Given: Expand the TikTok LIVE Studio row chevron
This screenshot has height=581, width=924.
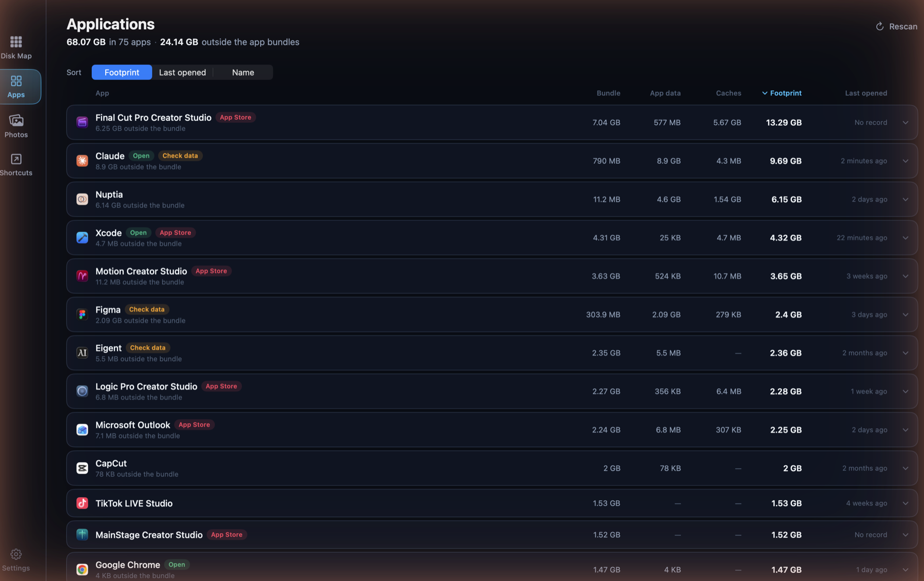Looking at the screenshot, I should 906,503.
